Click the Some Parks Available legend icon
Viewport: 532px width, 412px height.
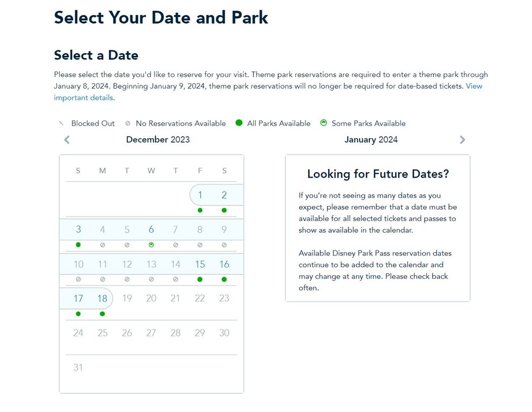coord(323,123)
